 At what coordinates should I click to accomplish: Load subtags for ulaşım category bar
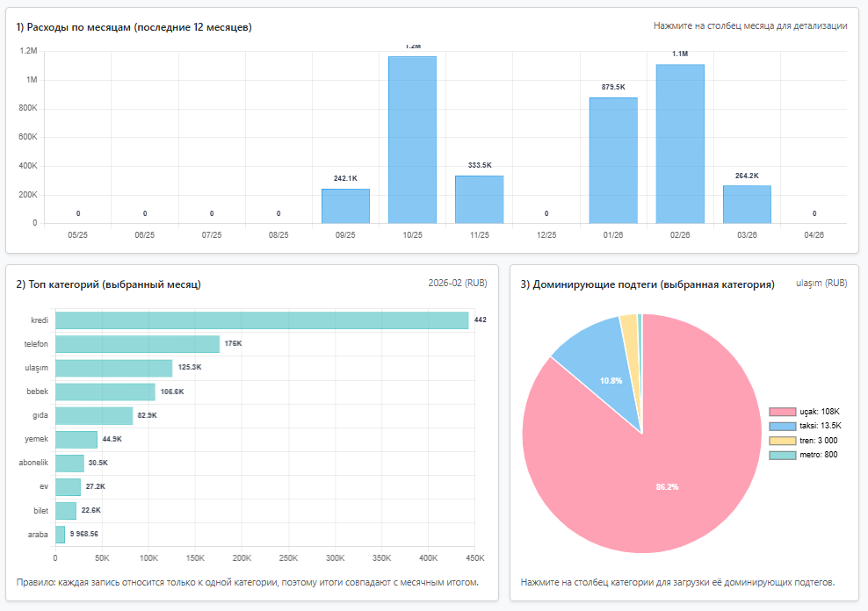[x=113, y=368]
